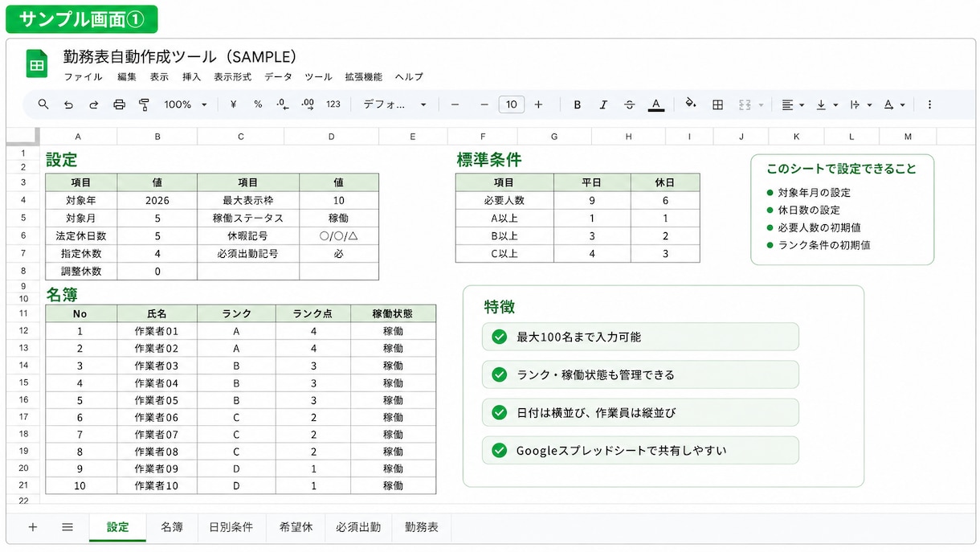Open the データ menu
Image resolution: width=980 pixels, height=552 pixels.
point(278,77)
